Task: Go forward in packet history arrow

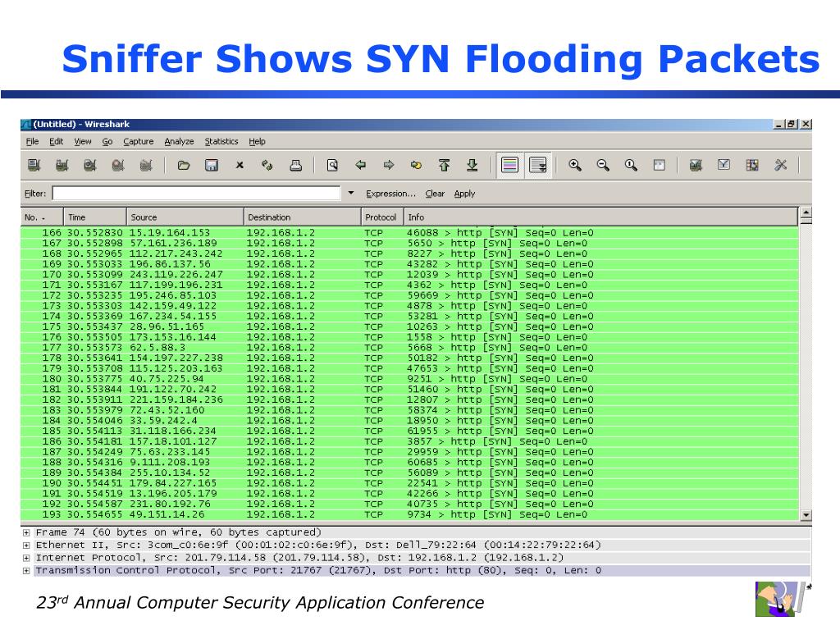Action: tap(388, 165)
